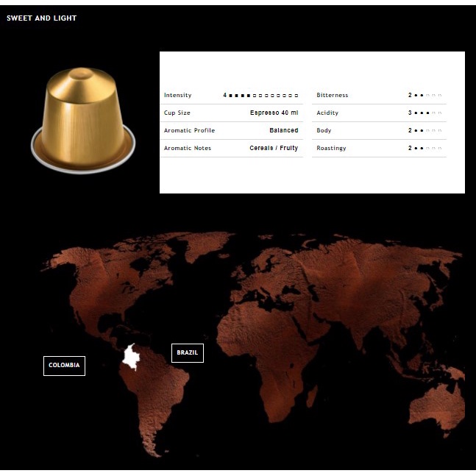The width and height of the screenshot is (476, 476).
Task: Click the Bitterness dots rating
Action: [428, 96]
